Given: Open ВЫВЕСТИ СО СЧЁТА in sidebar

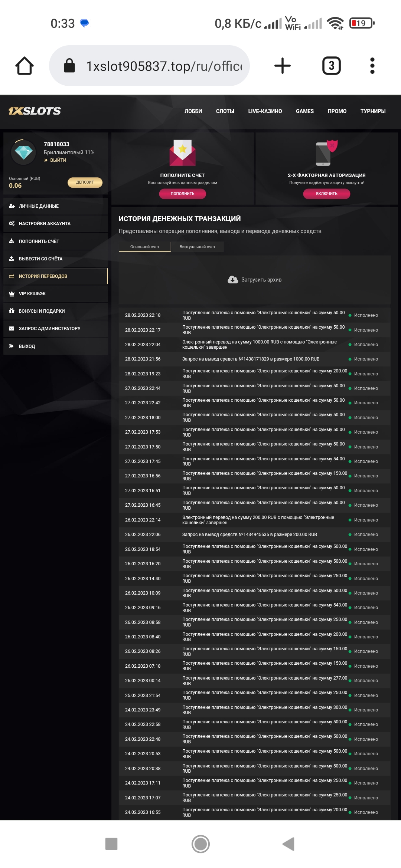Looking at the screenshot, I should (x=40, y=259).
